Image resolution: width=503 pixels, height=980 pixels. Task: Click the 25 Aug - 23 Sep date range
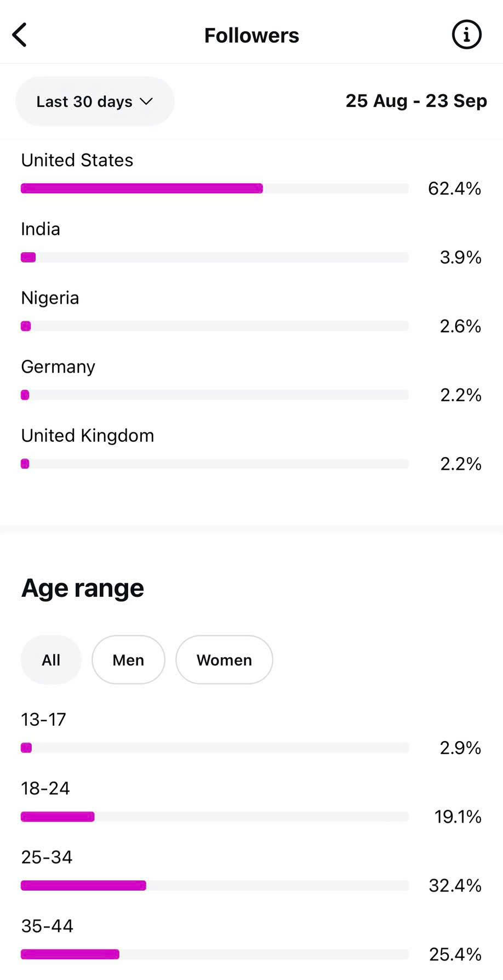pos(416,101)
